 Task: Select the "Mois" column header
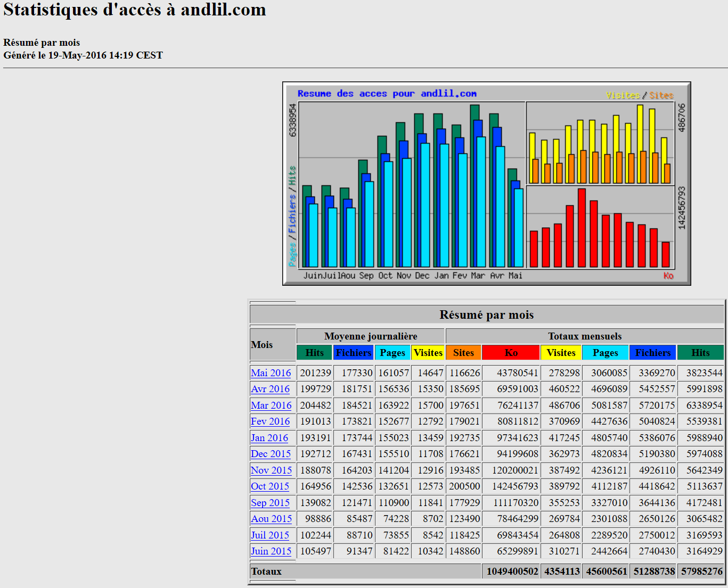pyautogui.click(x=273, y=345)
